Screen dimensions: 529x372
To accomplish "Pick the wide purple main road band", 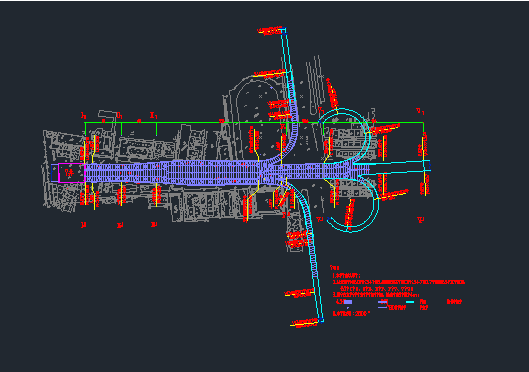I will 226,173.
